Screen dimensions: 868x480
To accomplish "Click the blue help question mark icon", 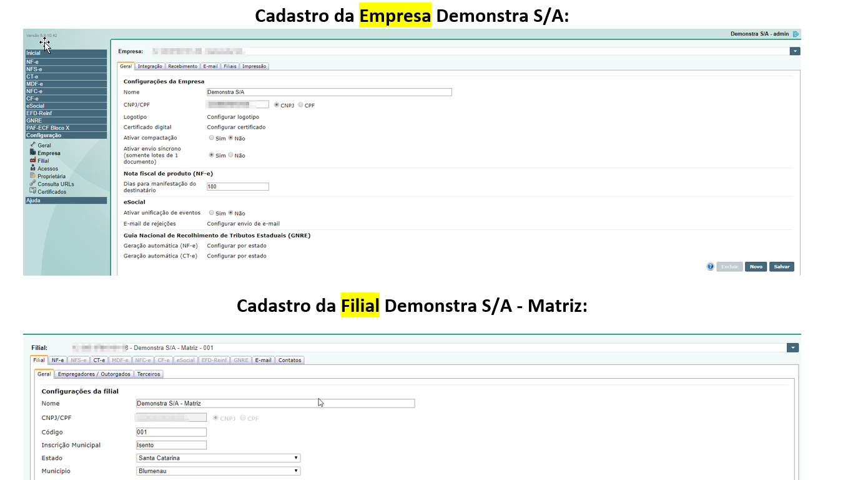I will click(710, 266).
